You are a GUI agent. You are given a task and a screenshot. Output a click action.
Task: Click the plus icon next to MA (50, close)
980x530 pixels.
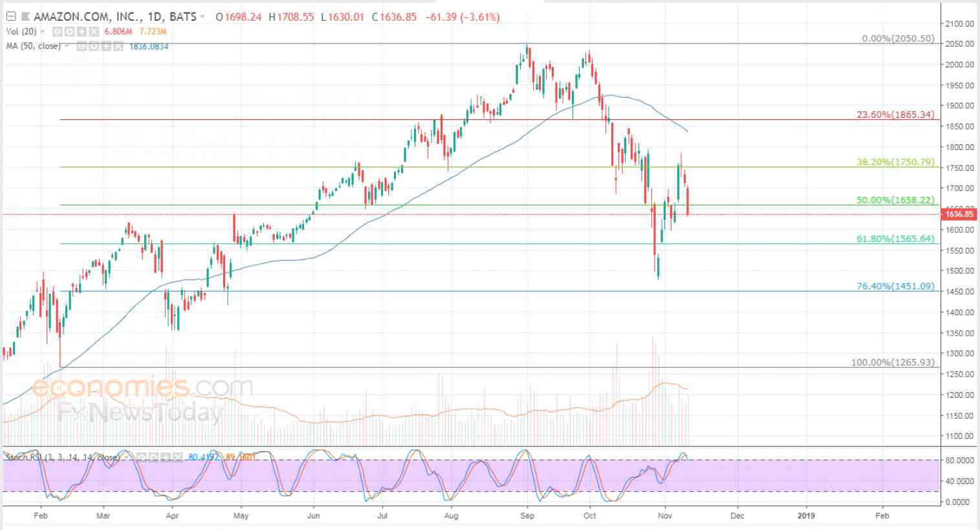tap(106, 46)
